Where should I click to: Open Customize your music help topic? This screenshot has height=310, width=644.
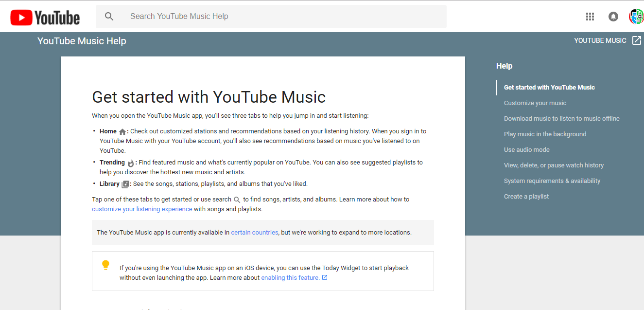pos(535,103)
